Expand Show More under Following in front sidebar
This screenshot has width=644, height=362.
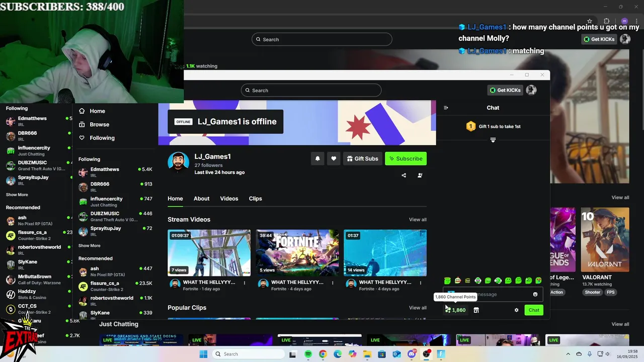click(x=89, y=246)
